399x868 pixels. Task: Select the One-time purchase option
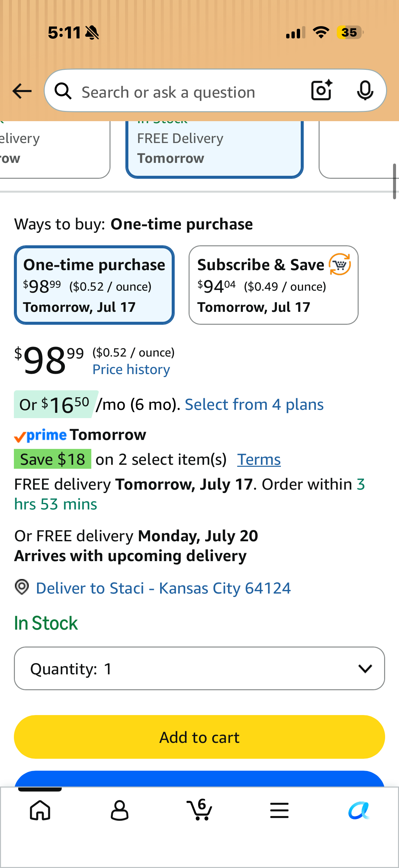click(94, 285)
